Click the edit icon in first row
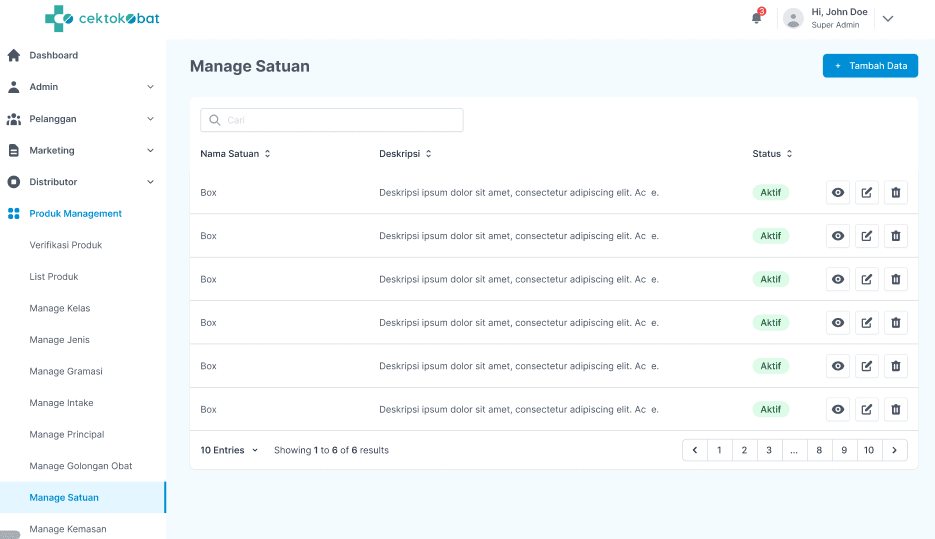 click(867, 193)
